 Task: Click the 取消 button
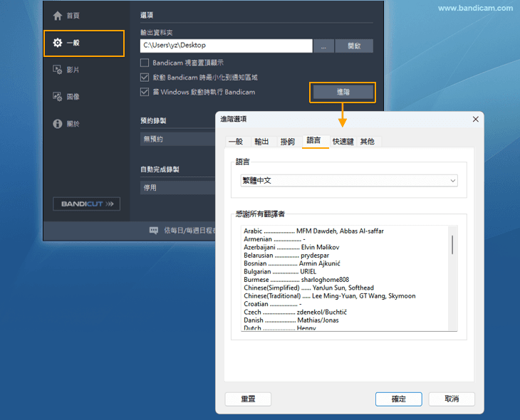[x=452, y=399]
